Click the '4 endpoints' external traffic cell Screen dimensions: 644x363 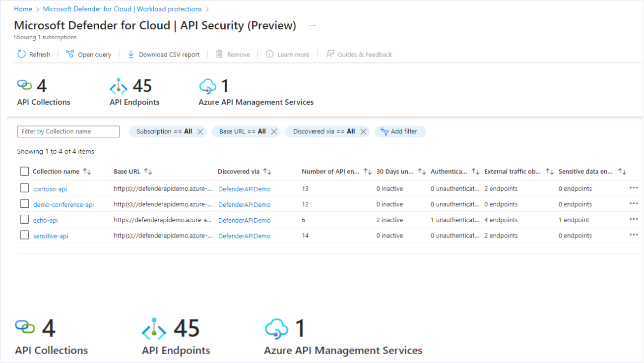coord(501,220)
